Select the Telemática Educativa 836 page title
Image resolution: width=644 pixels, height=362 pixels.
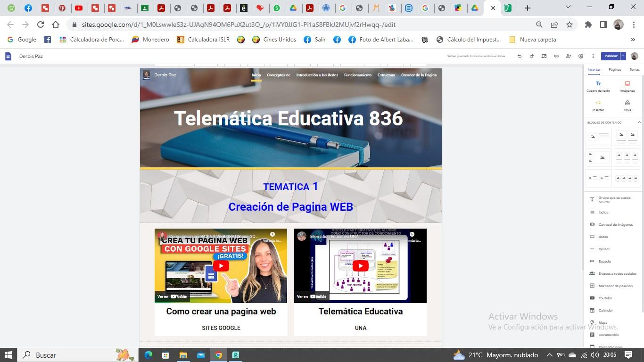289,118
